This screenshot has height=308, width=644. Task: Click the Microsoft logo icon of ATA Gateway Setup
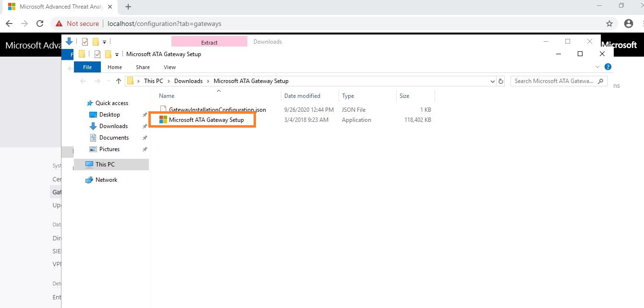point(163,120)
